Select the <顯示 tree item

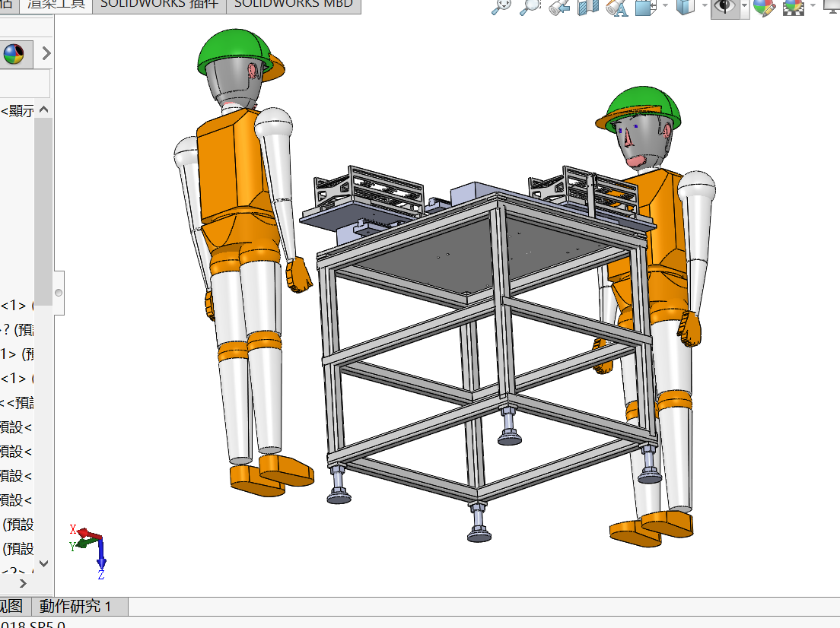pos(17,111)
